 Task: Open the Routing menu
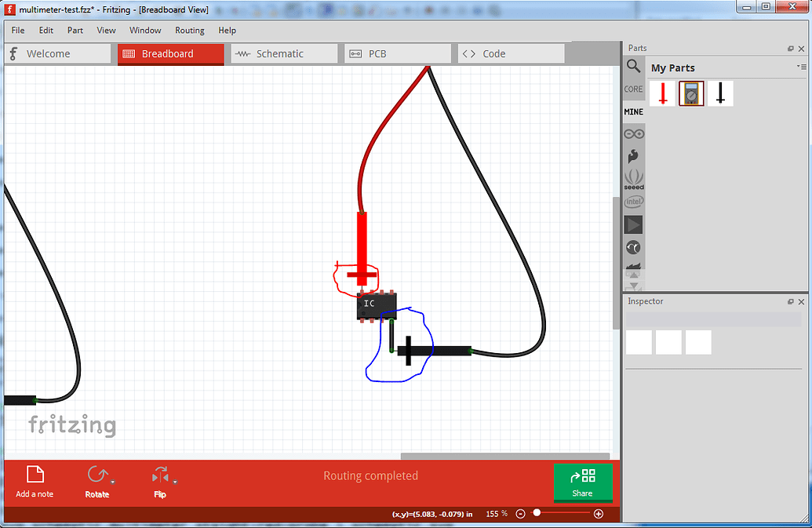click(189, 30)
